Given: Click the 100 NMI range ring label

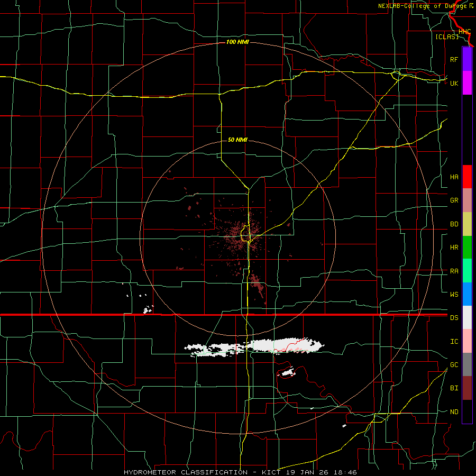Looking at the screenshot, I should point(237,42).
